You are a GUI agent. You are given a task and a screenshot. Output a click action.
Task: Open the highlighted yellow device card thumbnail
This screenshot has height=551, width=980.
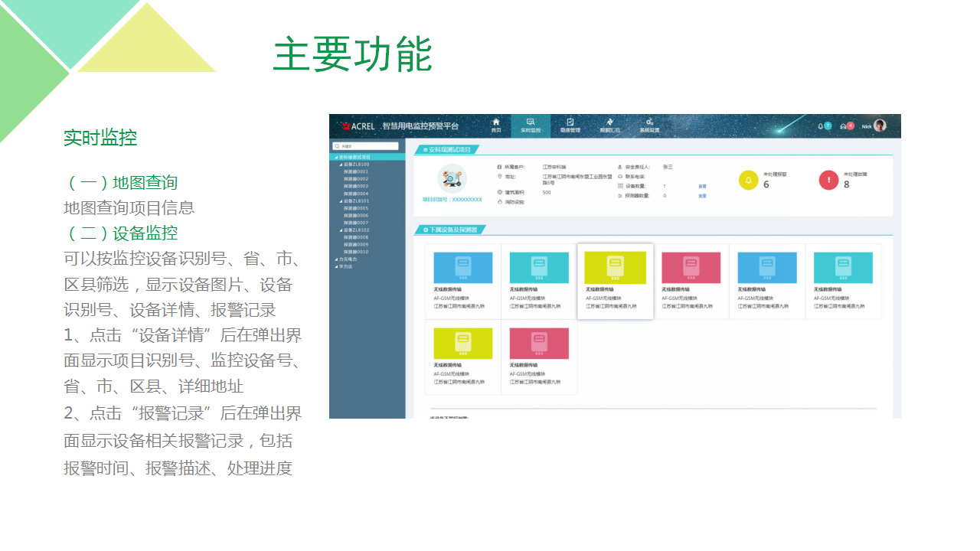tap(615, 268)
